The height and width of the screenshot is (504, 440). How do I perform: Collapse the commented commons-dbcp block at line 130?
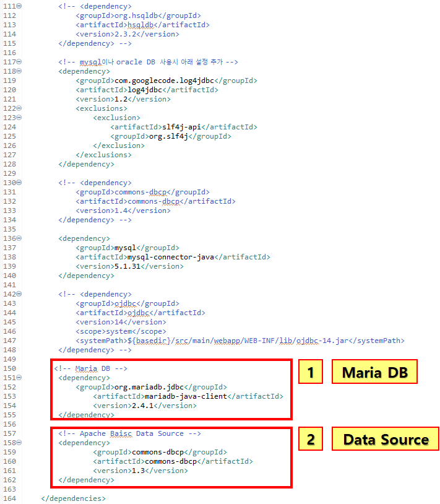(x=19, y=182)
